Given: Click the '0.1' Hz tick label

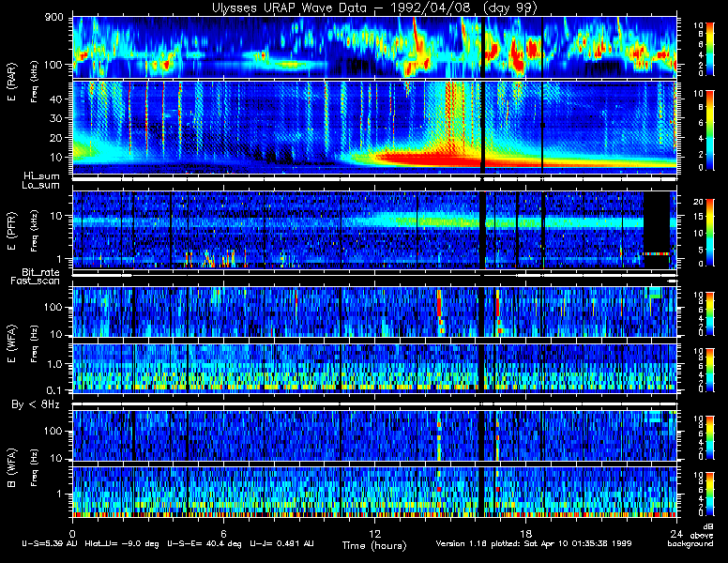Looking at the screenshot, I should click(x=54, y=390).
